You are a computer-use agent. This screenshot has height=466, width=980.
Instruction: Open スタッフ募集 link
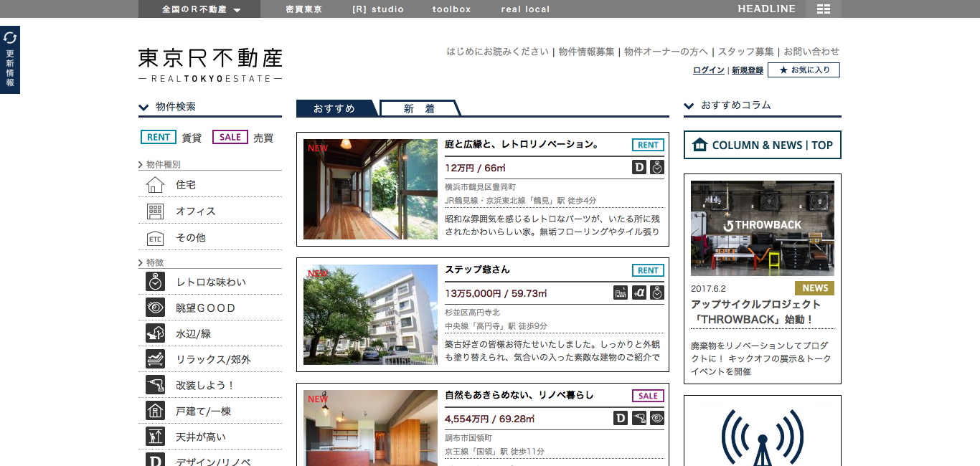pyautogui.click(x=745, y=52)
